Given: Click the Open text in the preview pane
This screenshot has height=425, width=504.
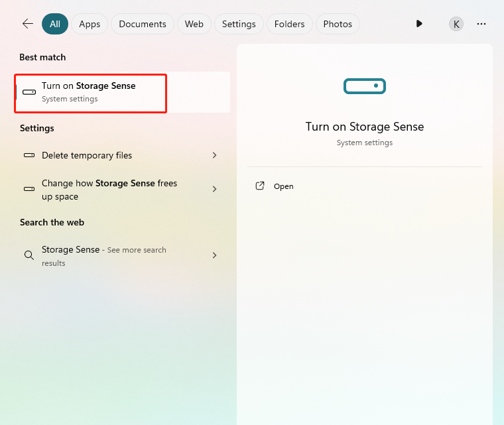Looking at the screenshot, I should tap(284, 186).
